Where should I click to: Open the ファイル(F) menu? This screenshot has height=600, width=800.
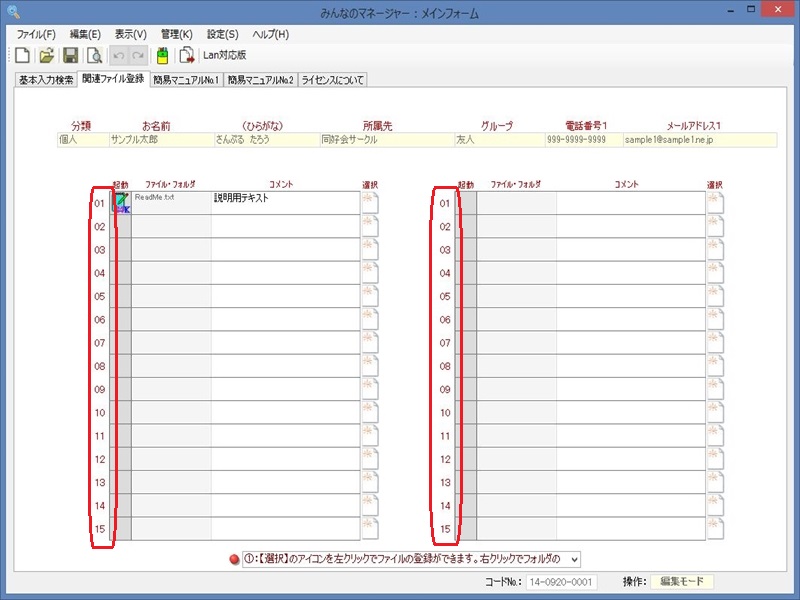point(36,34)
